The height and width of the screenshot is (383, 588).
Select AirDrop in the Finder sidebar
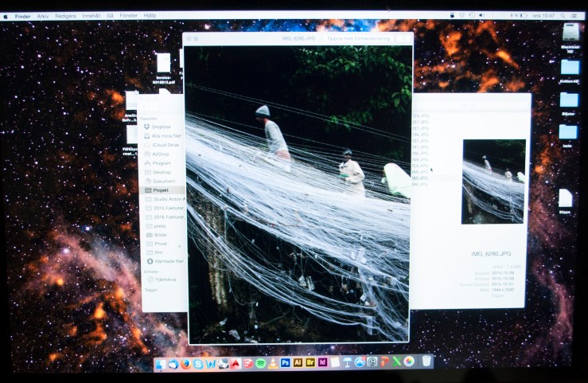pos(162,154)
